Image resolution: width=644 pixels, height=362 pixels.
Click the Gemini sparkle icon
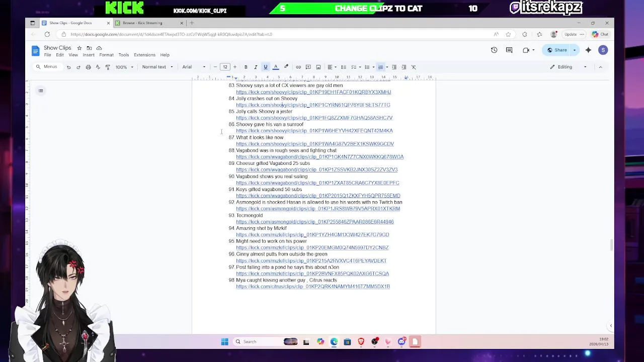click(588, 50)
